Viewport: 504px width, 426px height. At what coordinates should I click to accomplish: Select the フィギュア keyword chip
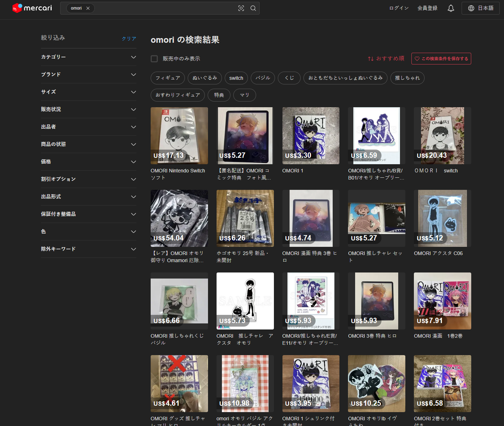click(168, 78)
